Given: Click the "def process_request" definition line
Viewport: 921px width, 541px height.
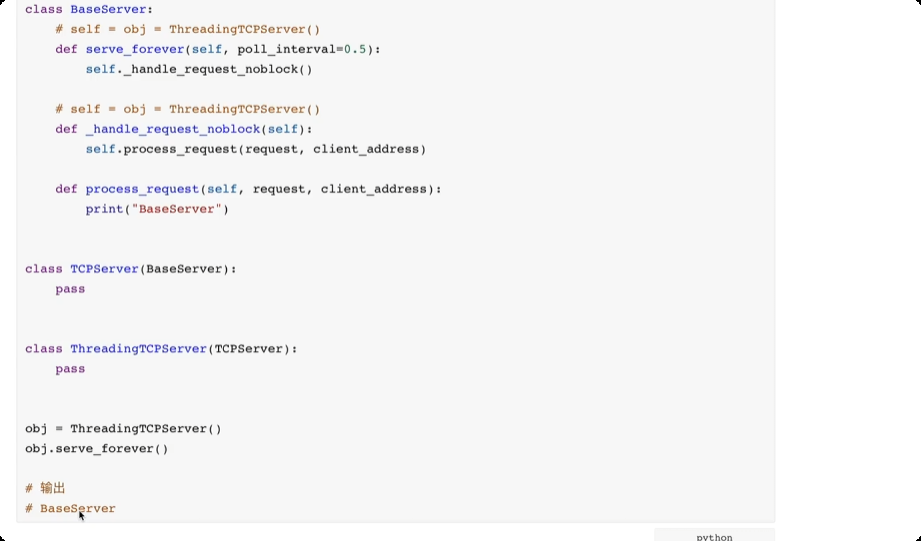Looking at the screenshot, I should (x=248, y=189).
